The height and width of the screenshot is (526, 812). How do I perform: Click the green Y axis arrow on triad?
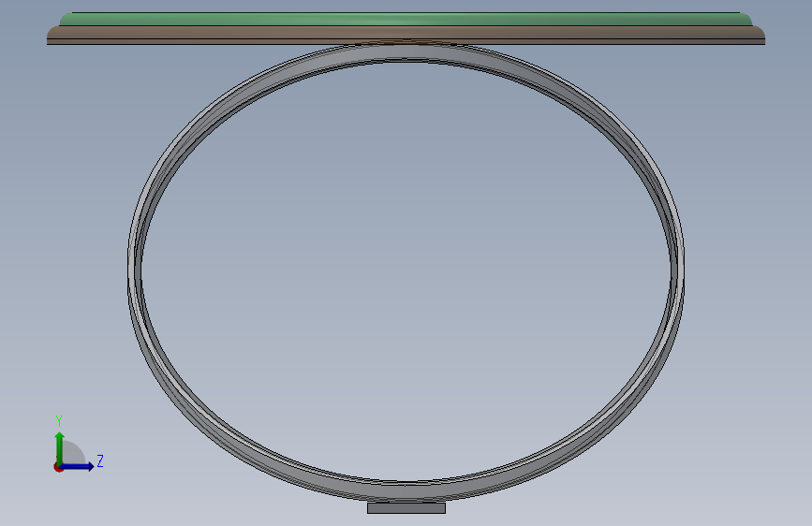(x=60, y=447)
